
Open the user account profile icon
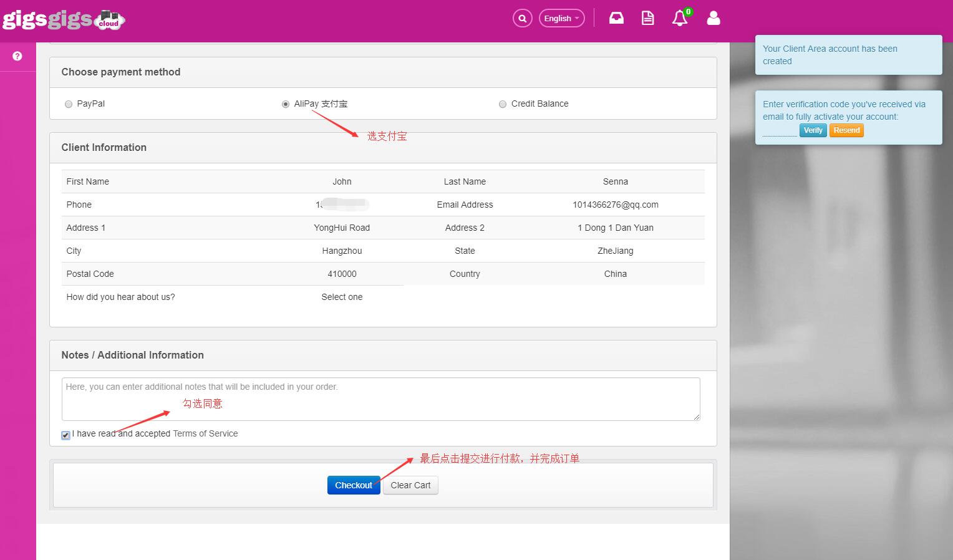tap(714, 18)
